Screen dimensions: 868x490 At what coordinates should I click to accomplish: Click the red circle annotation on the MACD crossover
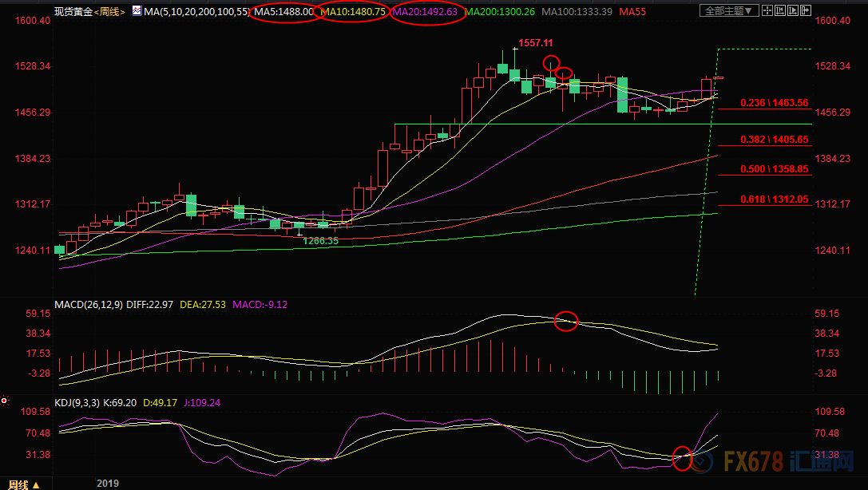coord(566,321)
